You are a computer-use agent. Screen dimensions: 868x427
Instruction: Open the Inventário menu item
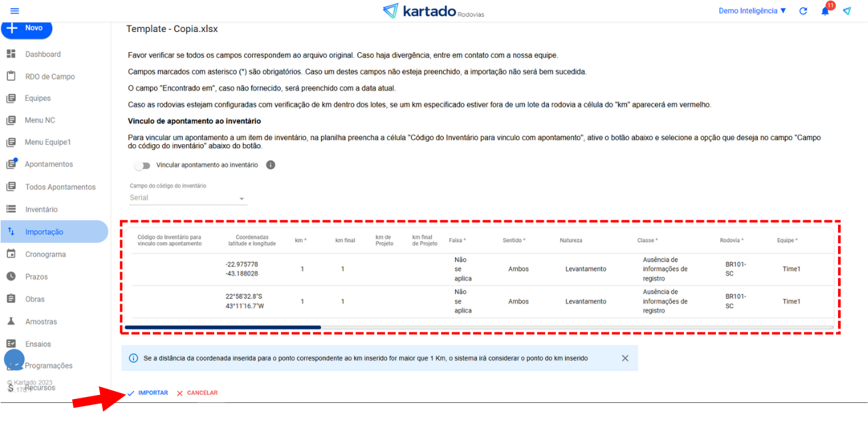point(41,209)
